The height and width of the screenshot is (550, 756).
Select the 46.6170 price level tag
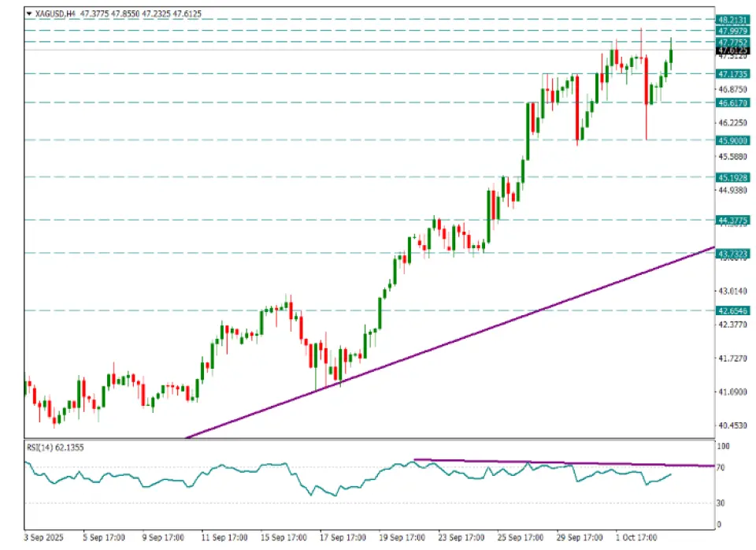tap(732, 102)
